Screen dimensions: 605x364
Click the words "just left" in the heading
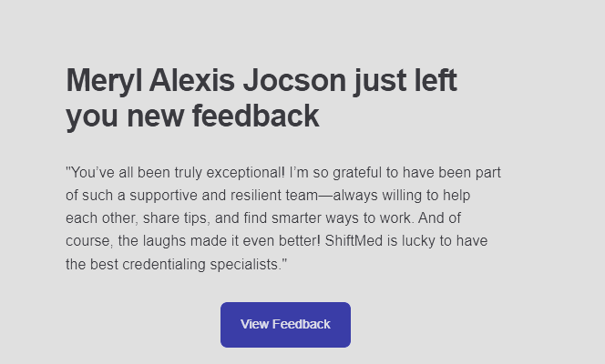point(406,81)
